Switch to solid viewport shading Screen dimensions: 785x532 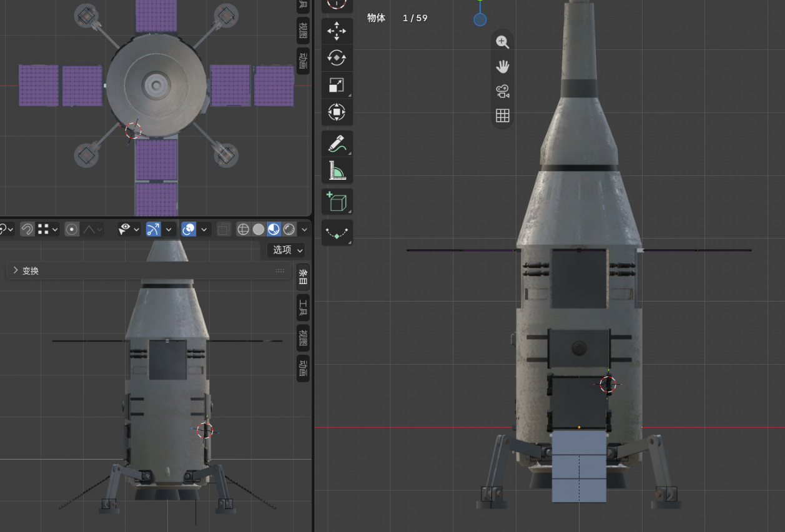coord(259,229)
